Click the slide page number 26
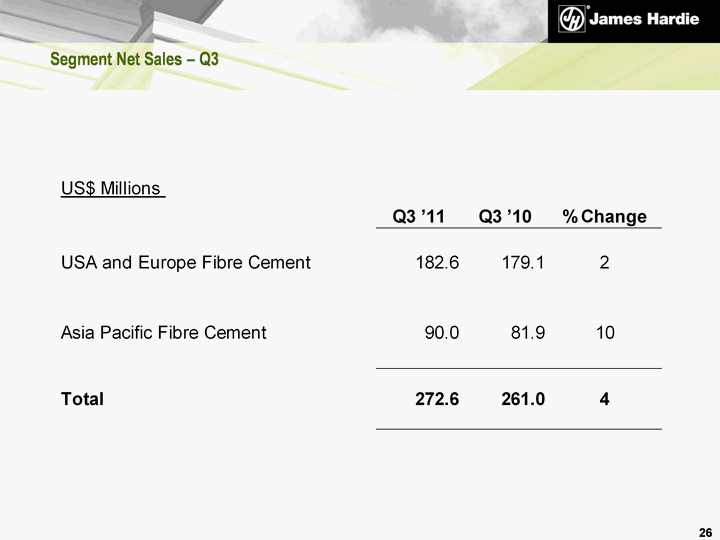 pos(705,529)
